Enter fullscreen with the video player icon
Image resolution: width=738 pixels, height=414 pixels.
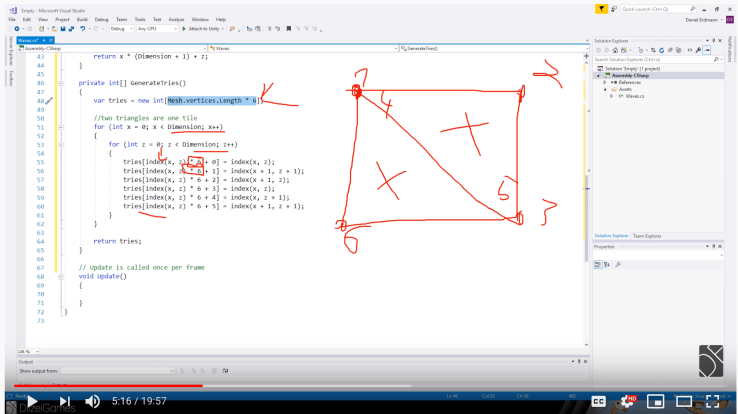click(x=713, y=401)
